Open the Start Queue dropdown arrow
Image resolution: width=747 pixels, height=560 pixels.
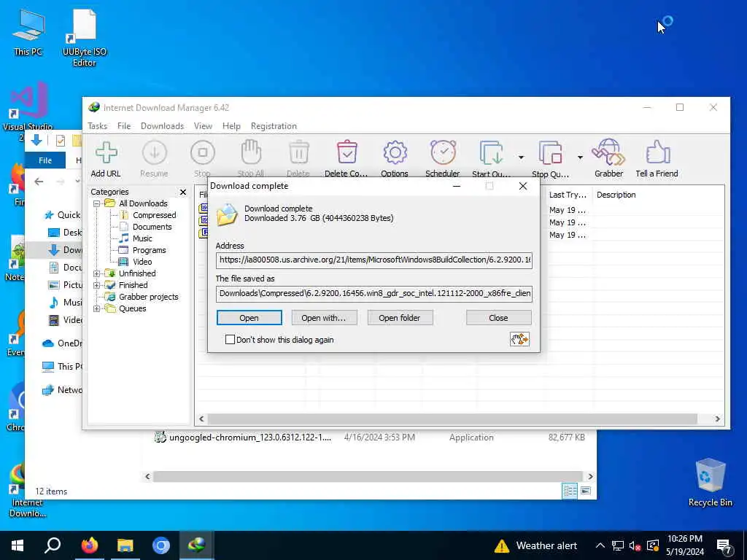pos(521,157)
